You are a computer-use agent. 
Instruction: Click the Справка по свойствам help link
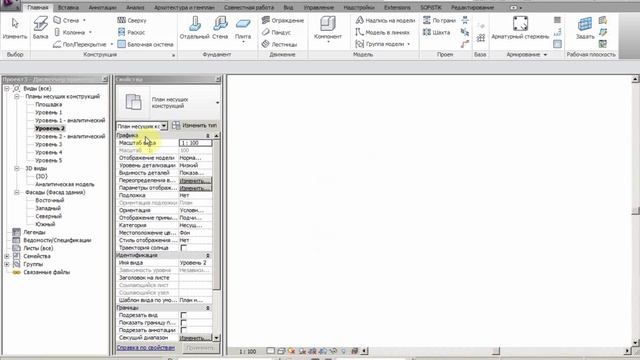tap(146, 348)
